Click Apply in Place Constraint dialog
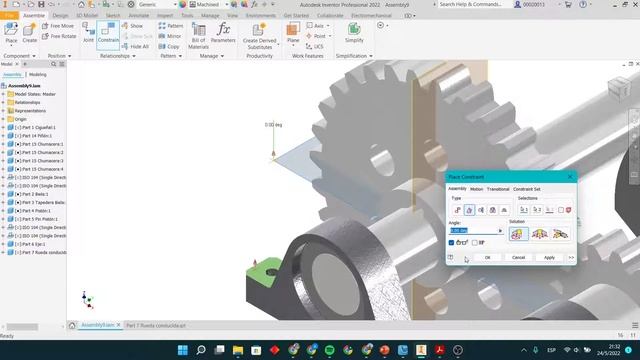640x360 pixels. click(x=549, y=258)
